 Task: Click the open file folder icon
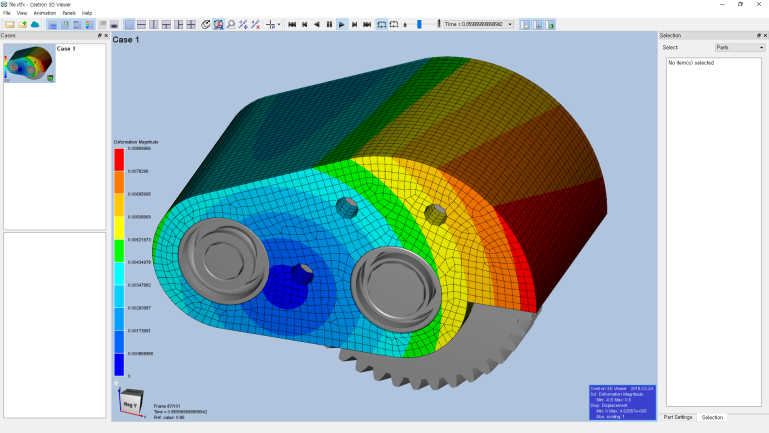coord(9,24)
